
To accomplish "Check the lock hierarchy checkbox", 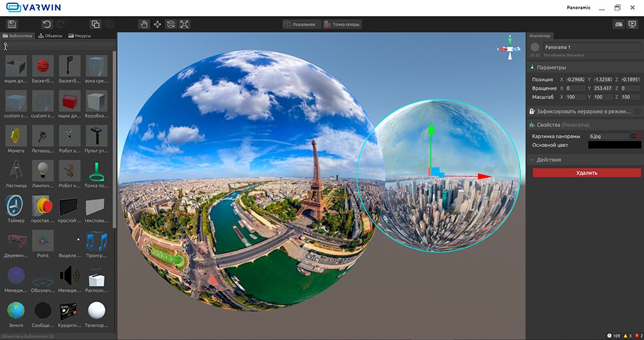I will 637,111.
